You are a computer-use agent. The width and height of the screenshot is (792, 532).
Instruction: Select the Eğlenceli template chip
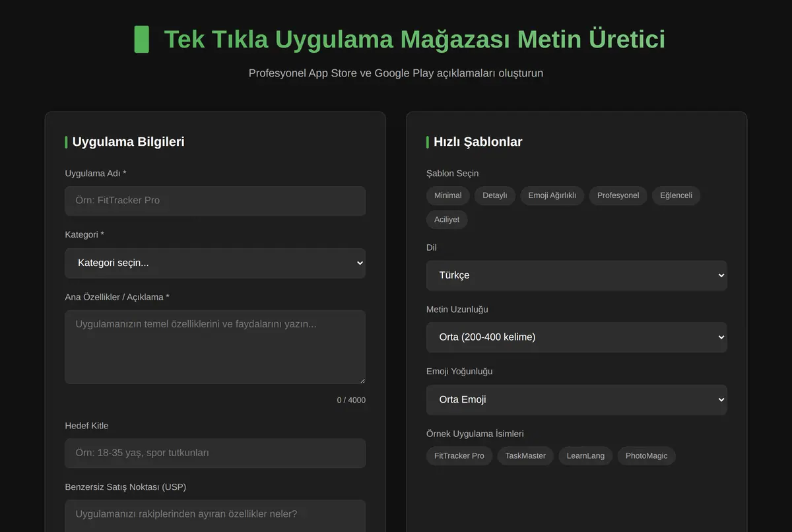point(676,195)
